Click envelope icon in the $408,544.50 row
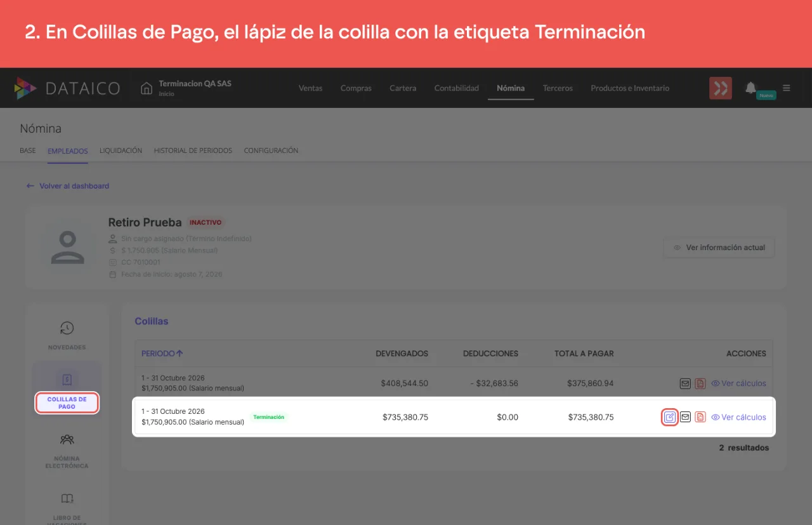This screenshot has height=525, width=812. click(685, 383)
